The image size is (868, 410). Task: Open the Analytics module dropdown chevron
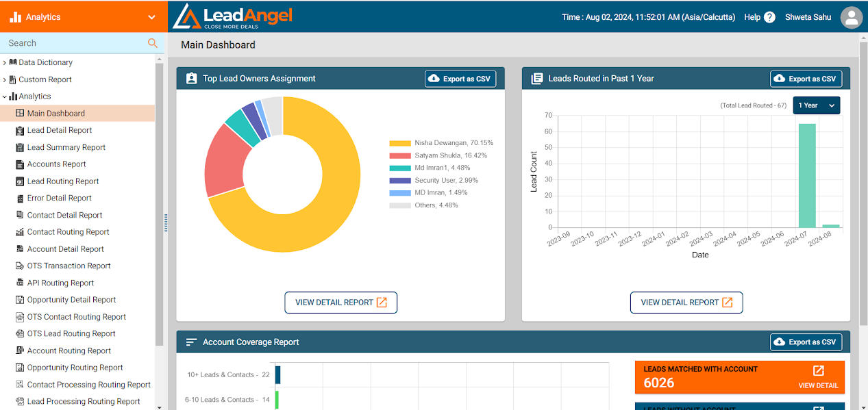(151, 18)
